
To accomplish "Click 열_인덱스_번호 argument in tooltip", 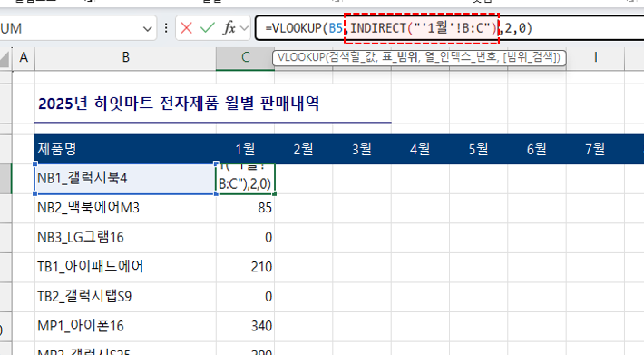I will pos(462,57).
